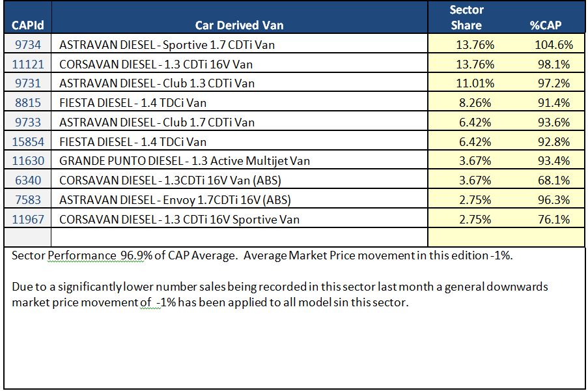The image size is (588, 391).
Task: Select the CAPId column header
Action: click(28, 25)
